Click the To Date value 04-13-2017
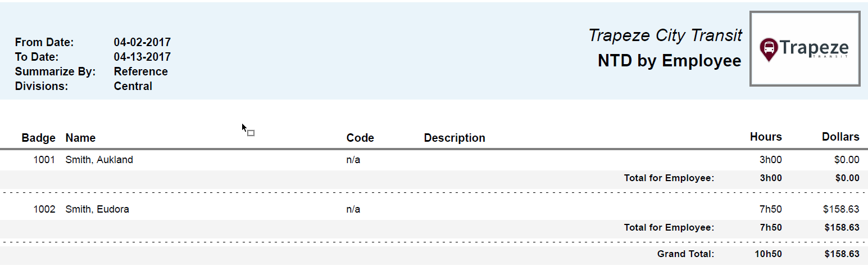Image resolution: width=868 pixels, height=270 pixels. pos(142,57)
